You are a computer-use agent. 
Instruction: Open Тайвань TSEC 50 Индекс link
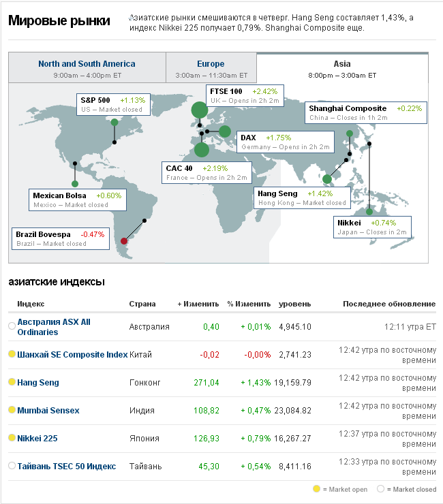click(67, 467)
